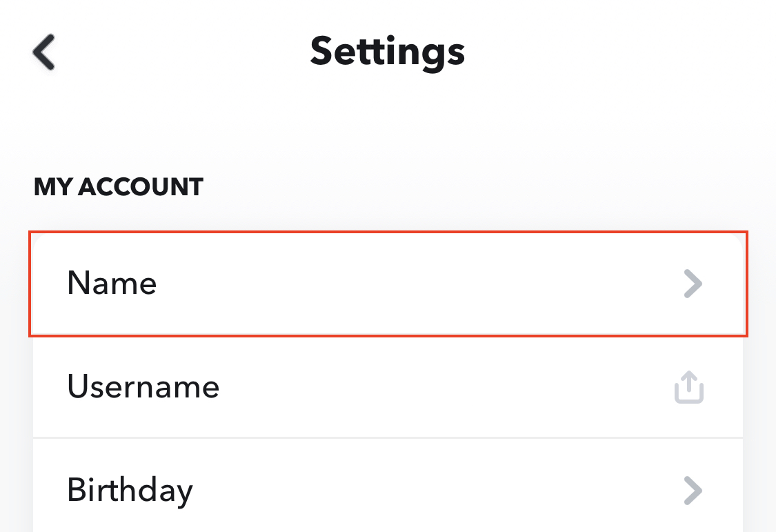Click the MY ACCOUNT section header
This screenshot has height=532, width=776.
[x=118, y=187]
